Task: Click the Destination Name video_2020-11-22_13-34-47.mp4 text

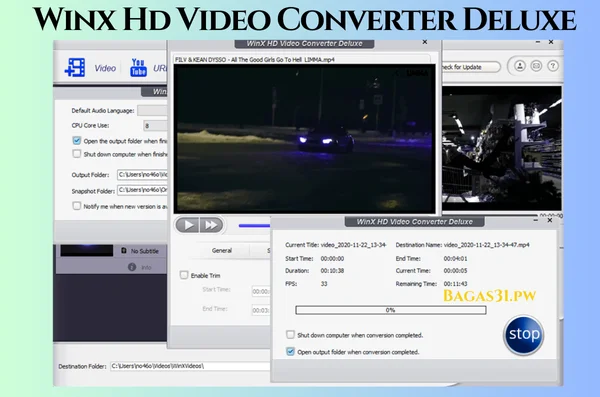Action: 486,245
